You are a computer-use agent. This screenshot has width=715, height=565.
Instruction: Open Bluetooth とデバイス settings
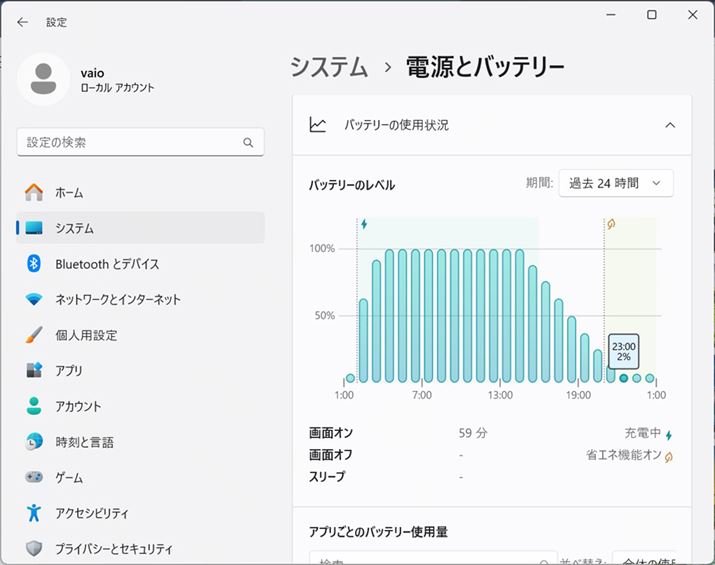point(107,264)
